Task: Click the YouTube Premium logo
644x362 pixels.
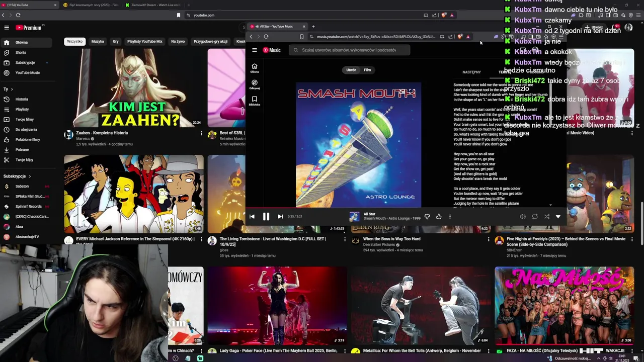Action: [28, 28]
